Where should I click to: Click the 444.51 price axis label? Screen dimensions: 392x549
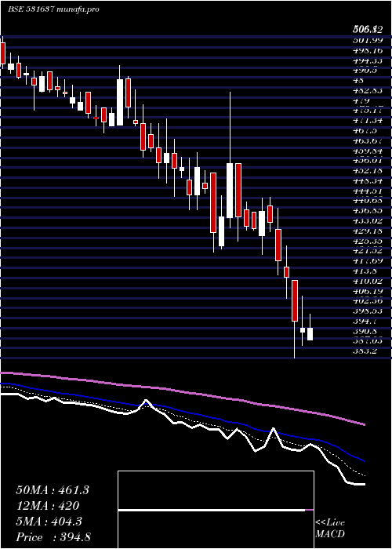(x=368, y=191)
